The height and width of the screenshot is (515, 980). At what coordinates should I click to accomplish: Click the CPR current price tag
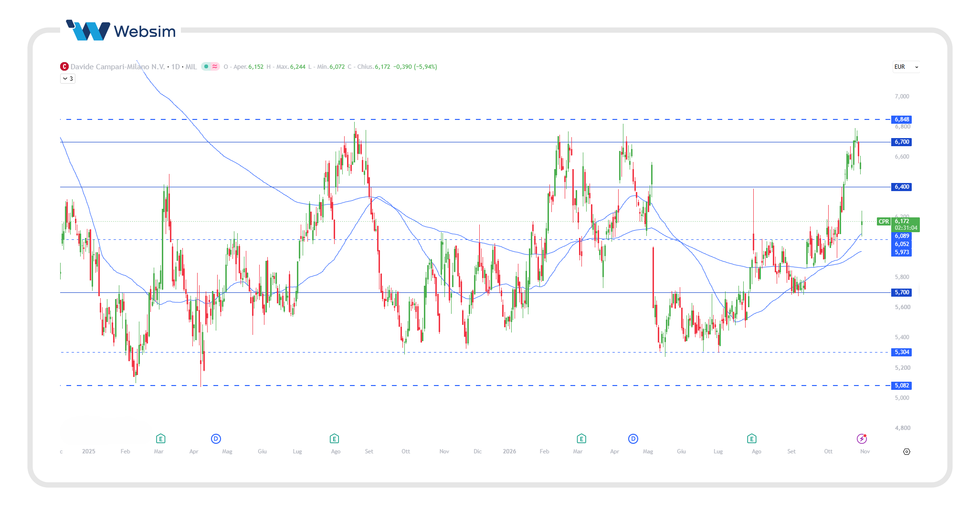(884, 222)
